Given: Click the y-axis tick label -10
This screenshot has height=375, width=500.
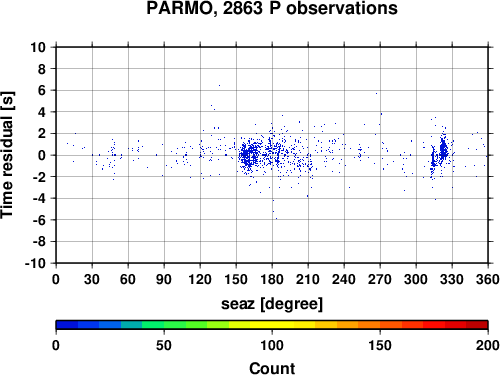Looking at the screenshot, I should pos(35,263).
